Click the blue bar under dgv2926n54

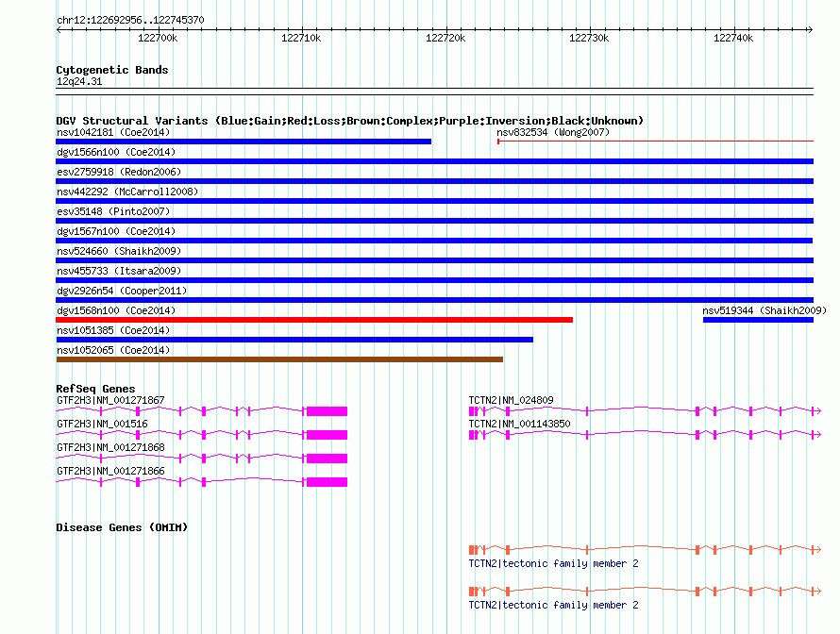435,300
